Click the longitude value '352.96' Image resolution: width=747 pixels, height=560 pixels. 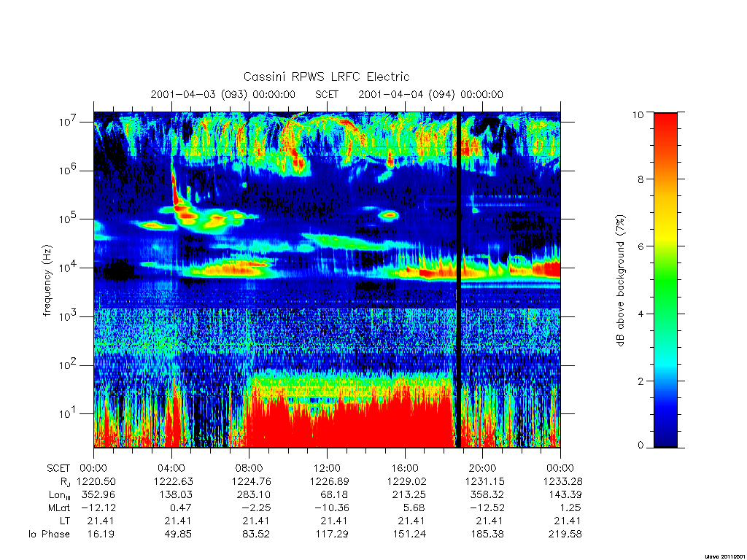pos(98,495)
